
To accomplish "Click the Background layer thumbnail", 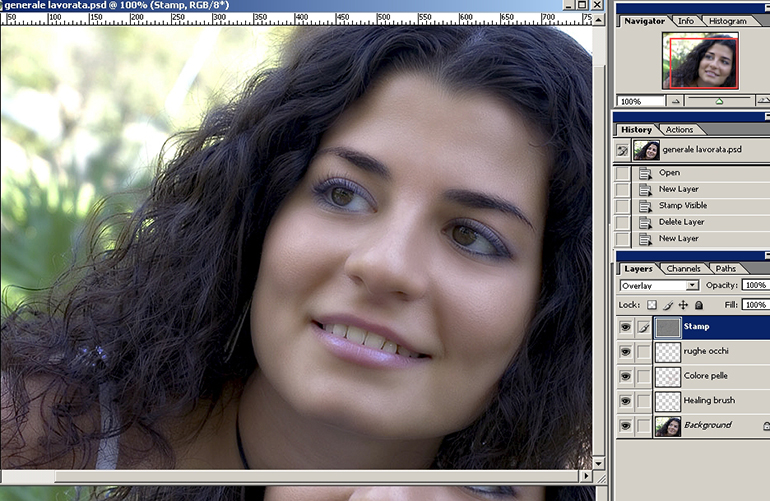I will point(668,426).
